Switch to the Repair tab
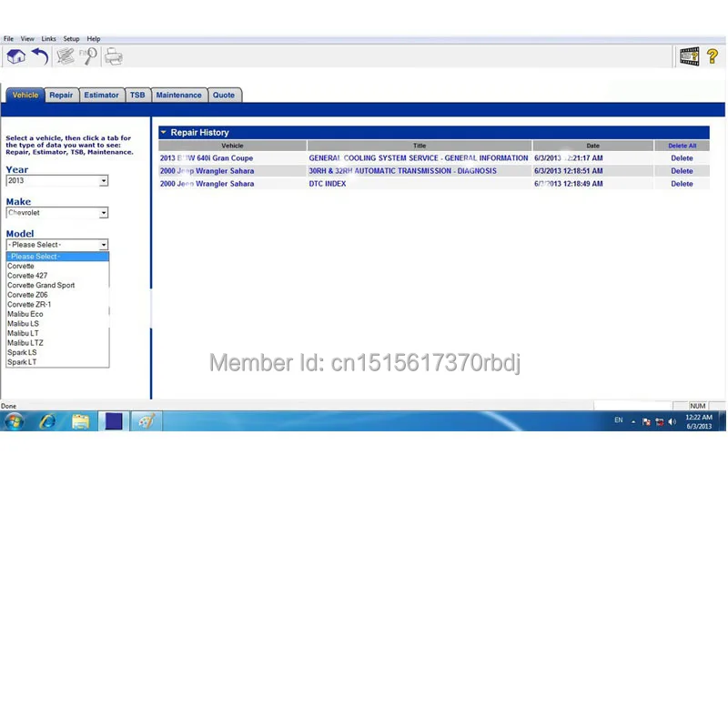The width and height of the screenshot is (728, 728). 61,95
